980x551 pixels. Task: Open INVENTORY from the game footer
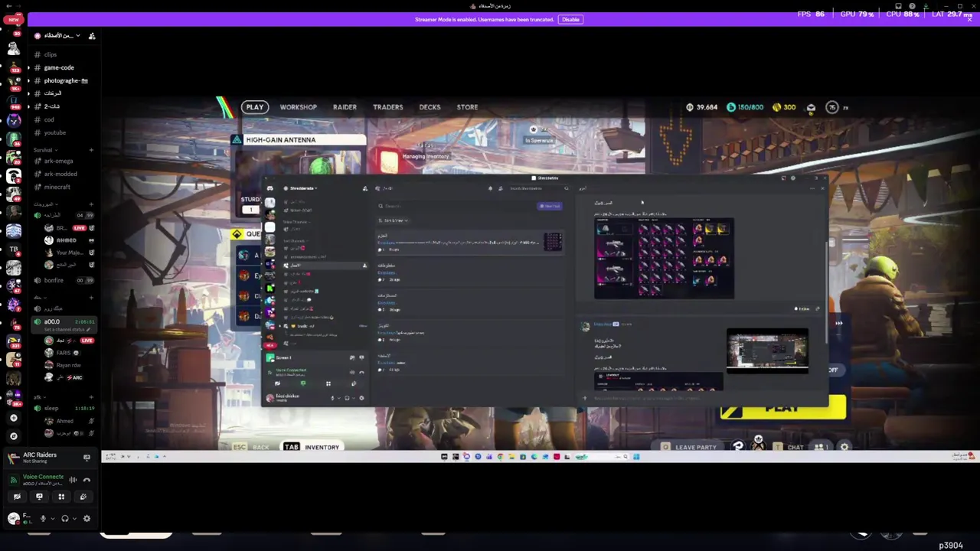[312, 447]
